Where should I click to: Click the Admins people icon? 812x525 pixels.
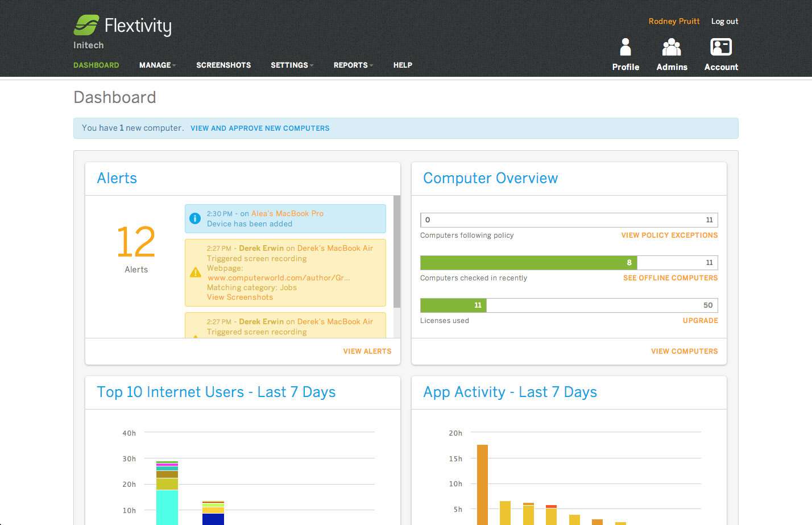tap(672, 47)
